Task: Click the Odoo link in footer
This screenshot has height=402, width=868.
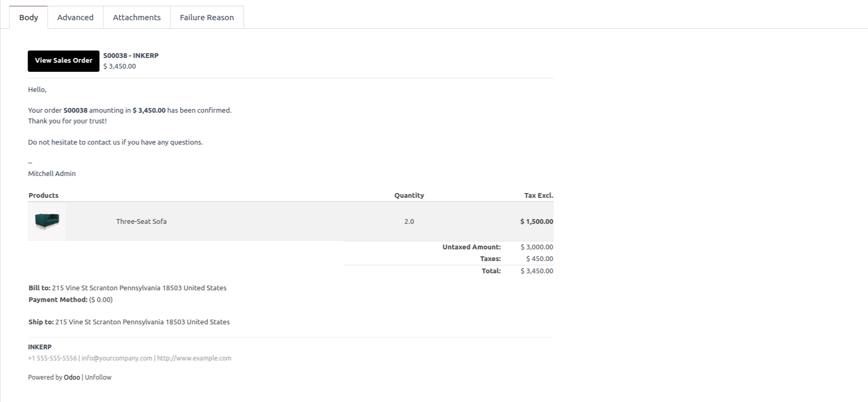Action: click(72, 378)
